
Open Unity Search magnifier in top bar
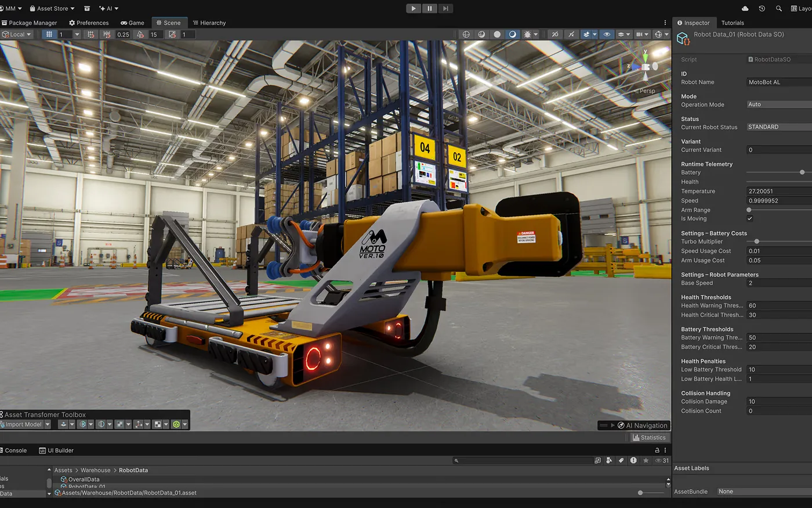click(779, 9)
